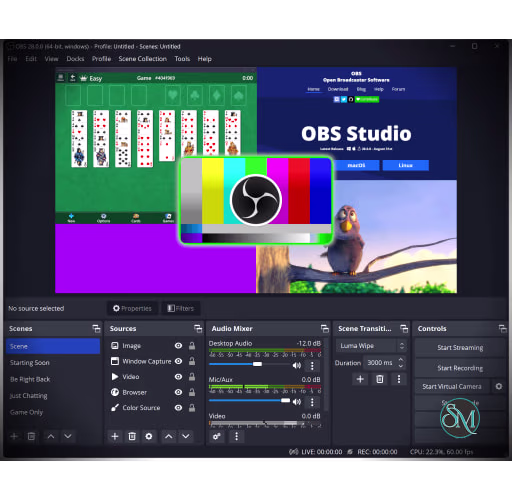
Task: Pop out the Audio Mixer dock icon
Action: pyautogui.click(x=325, y=329)
